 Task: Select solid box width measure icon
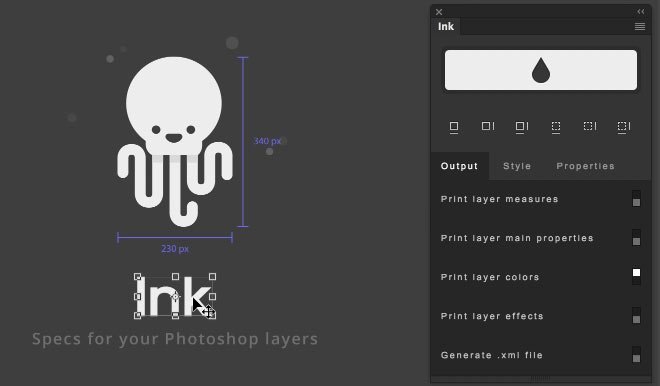coord(454,127)
